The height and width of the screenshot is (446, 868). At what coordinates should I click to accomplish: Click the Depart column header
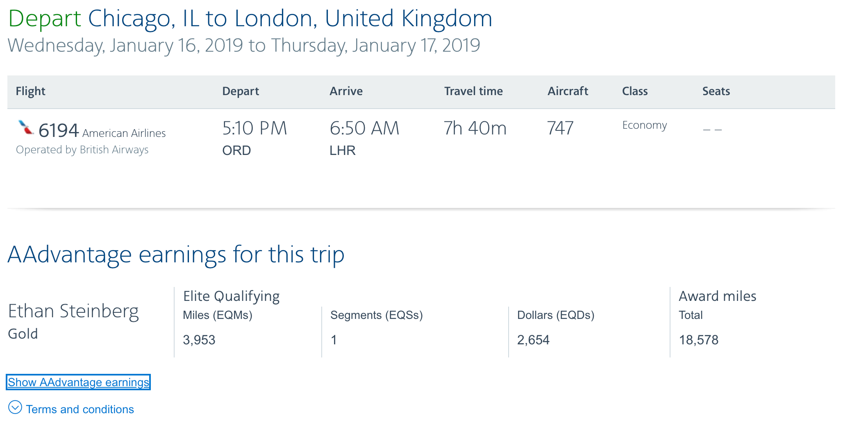pos(241,91)
